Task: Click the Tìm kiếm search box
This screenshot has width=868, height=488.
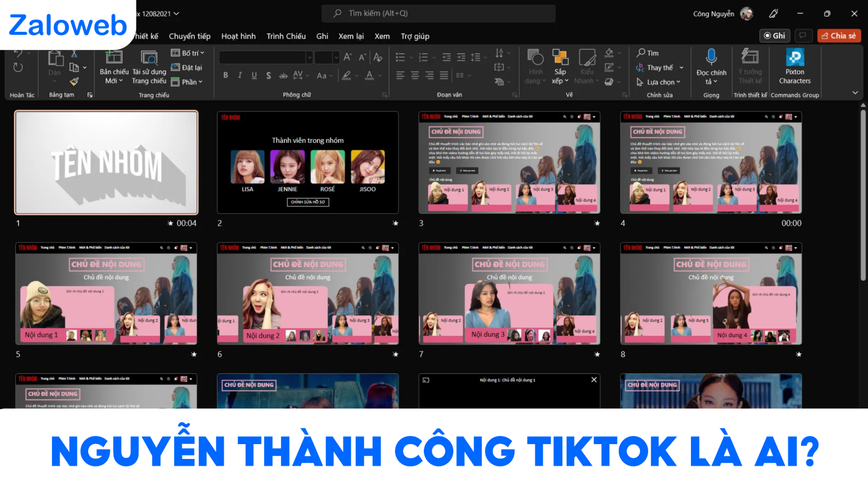Action: click(x=439, y=13)
